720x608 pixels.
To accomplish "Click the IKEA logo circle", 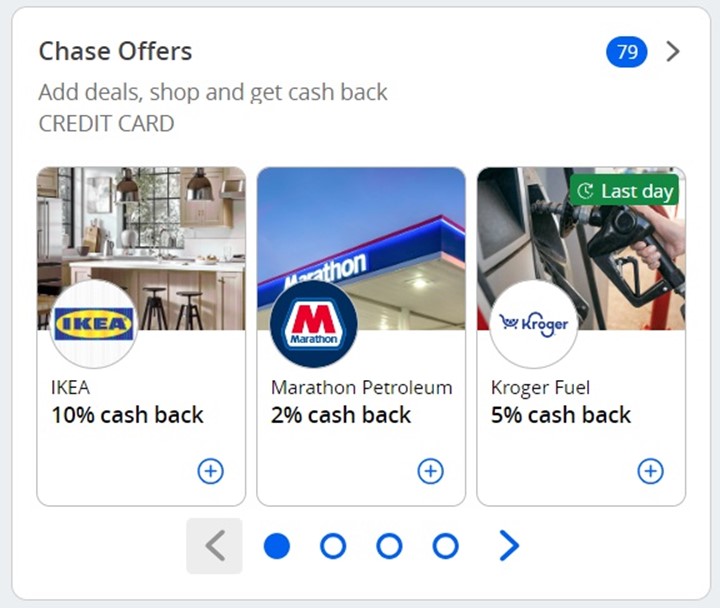I will (x=94, y=324).
